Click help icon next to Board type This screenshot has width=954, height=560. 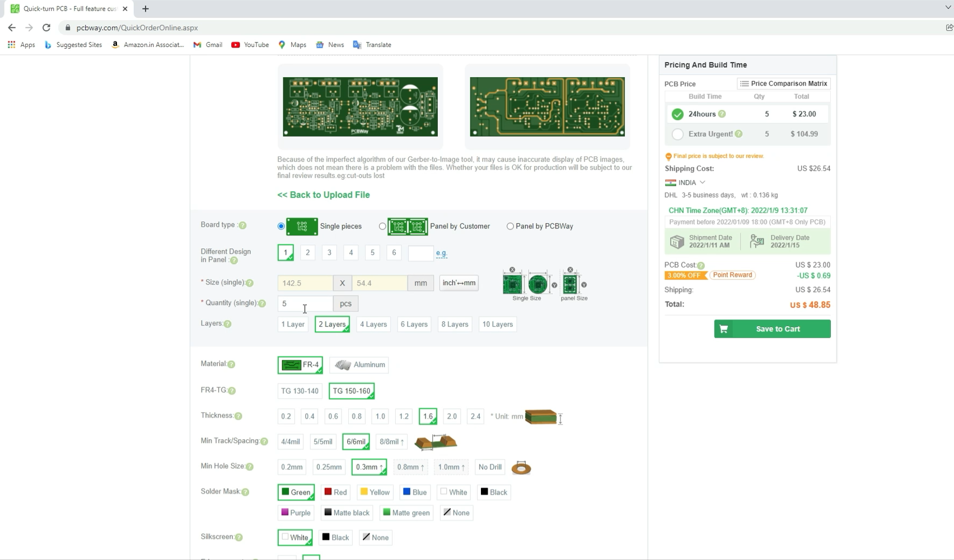click(242, 225)
